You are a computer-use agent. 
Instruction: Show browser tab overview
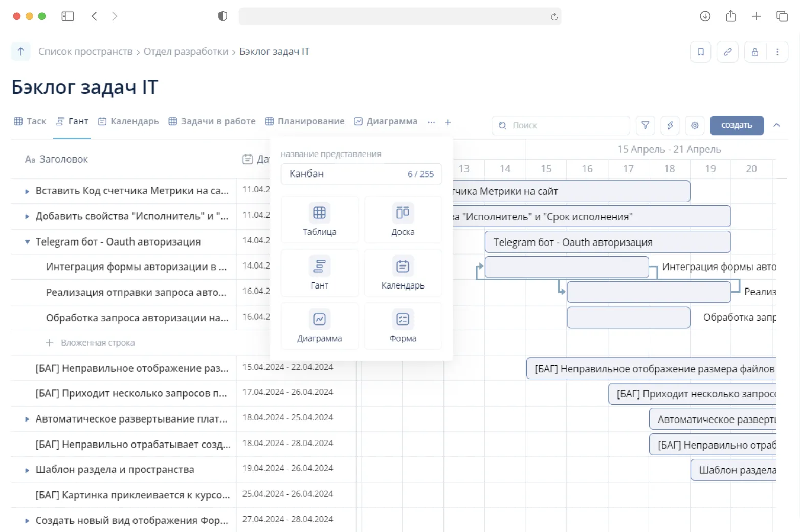(x=782, y=16)
